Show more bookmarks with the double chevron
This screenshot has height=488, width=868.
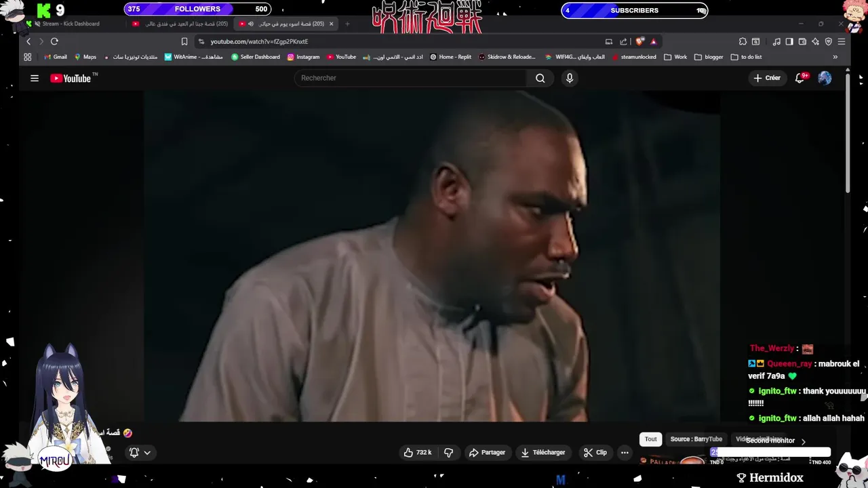pos(835,57)
